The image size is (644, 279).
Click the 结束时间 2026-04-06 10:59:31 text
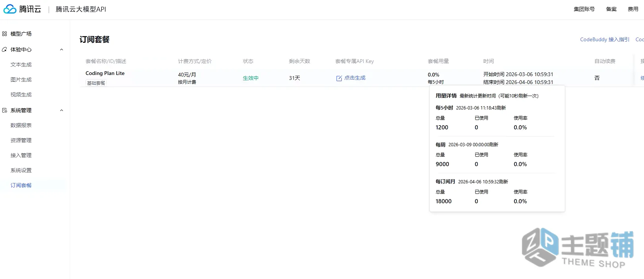point(518,82)
